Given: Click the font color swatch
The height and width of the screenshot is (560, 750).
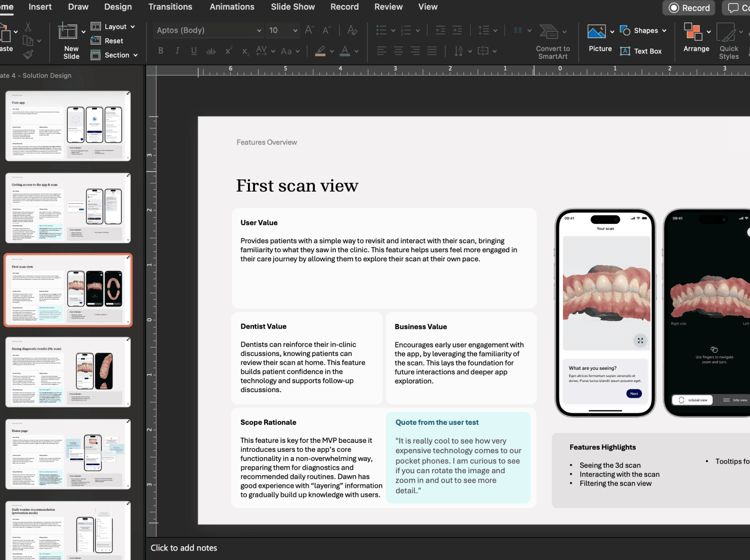Looking at the screenshot, I should pyautogui.click(x=345, y=51).
